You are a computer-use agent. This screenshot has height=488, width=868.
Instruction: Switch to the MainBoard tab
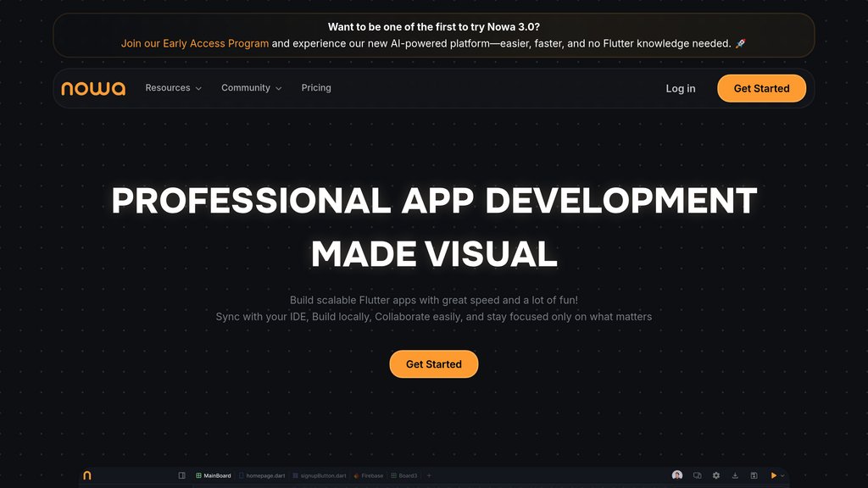coord(214,475)
